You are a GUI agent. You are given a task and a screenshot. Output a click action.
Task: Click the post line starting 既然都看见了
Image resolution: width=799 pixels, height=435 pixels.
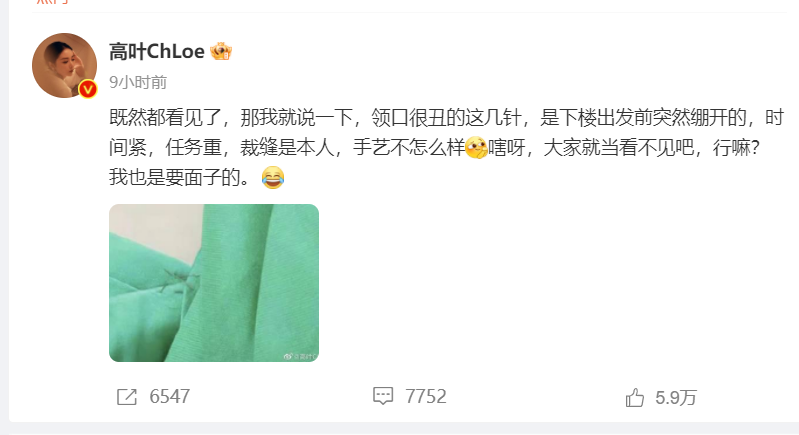pos(446,118)
